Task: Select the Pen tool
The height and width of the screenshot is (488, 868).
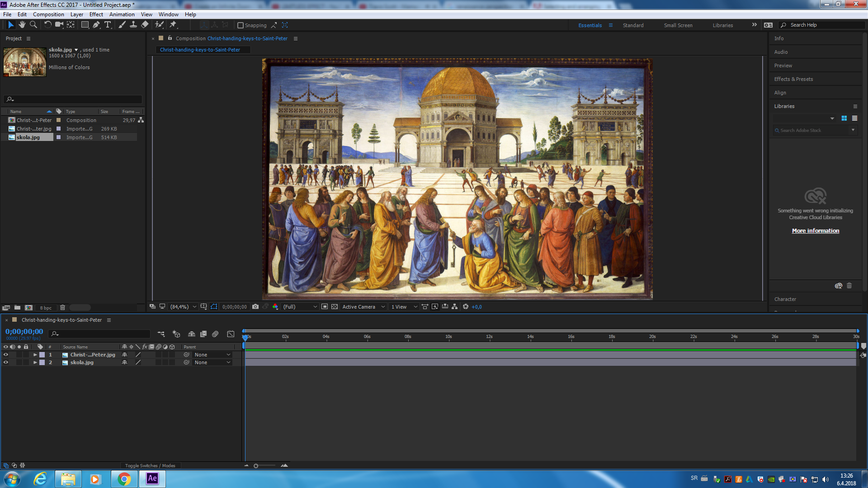Action: coord(96,25)
